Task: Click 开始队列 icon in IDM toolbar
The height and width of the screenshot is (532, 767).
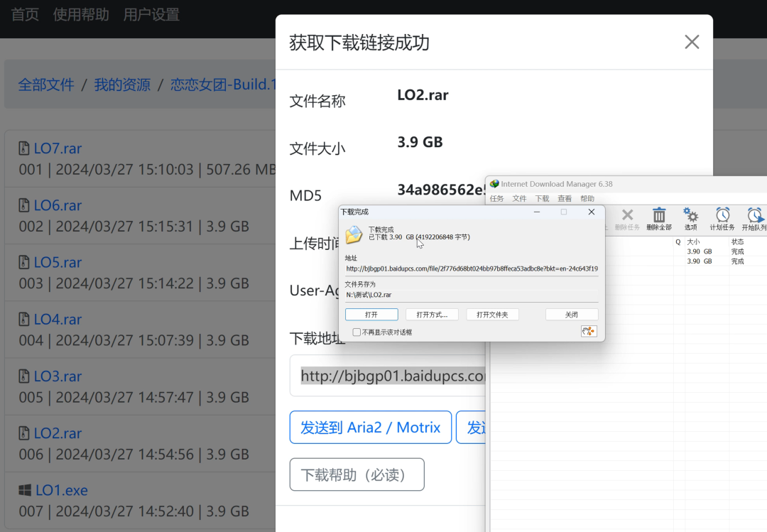Action: (x=754, y=219)
